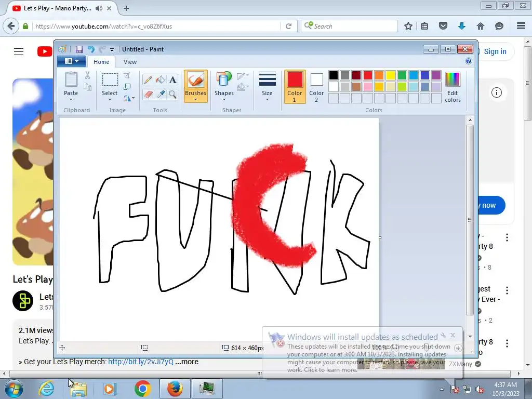The image size is (532, 399).
Task: Click the Paint Help question mark icon
Action: coord(469,61)
